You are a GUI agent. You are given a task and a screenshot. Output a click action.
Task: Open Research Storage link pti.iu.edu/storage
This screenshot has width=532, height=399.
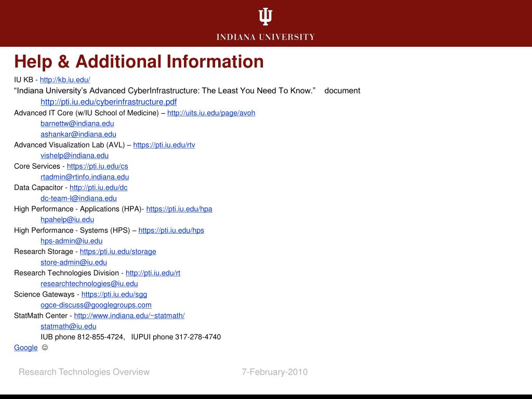pyautogui.click(x=118, y=252)
